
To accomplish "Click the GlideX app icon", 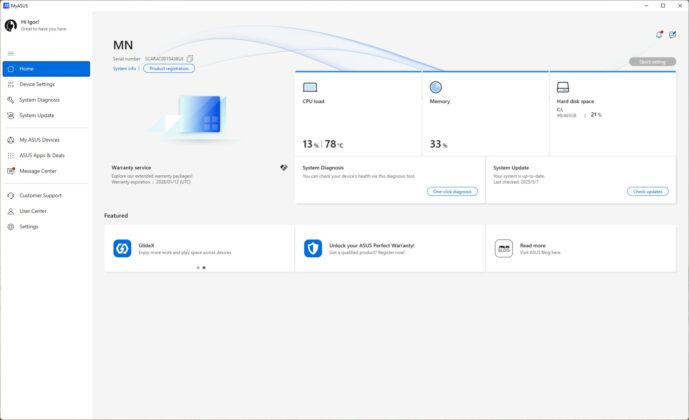I will tap(122, 249).
